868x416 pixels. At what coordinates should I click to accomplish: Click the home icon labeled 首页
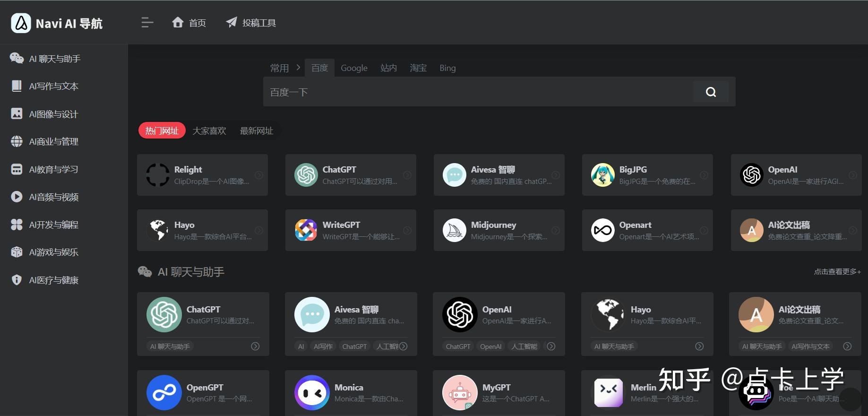(x=178, y=23)
